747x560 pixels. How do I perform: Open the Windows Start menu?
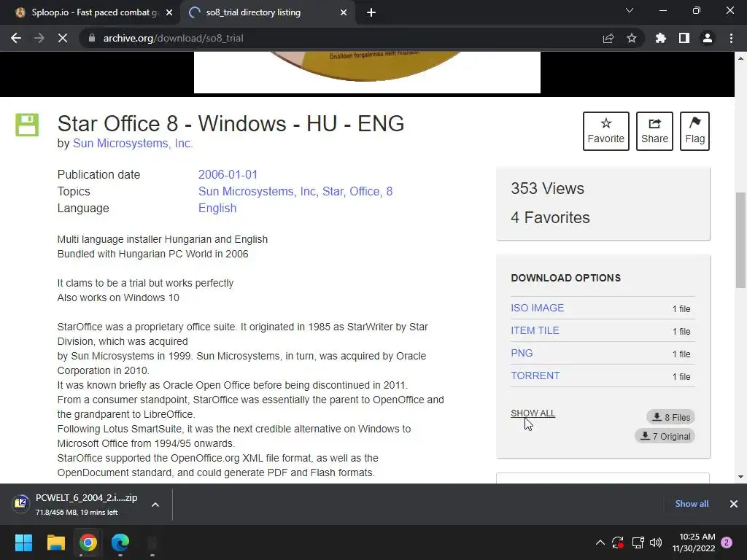click(x=23, y=542)
